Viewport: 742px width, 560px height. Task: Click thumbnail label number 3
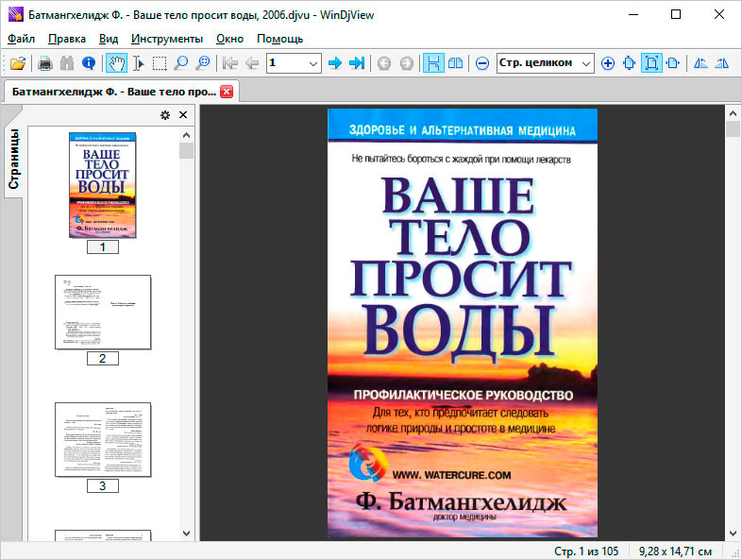103,485
